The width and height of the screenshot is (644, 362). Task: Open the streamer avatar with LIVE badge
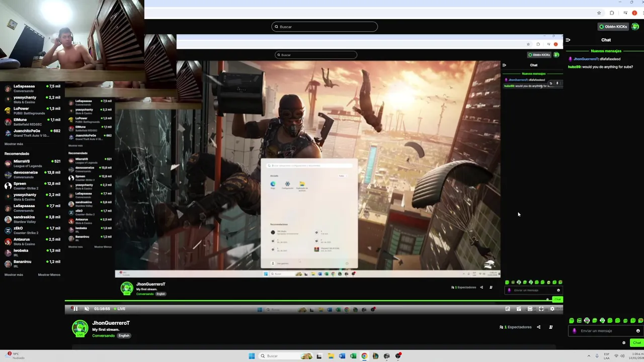point(79,329)
